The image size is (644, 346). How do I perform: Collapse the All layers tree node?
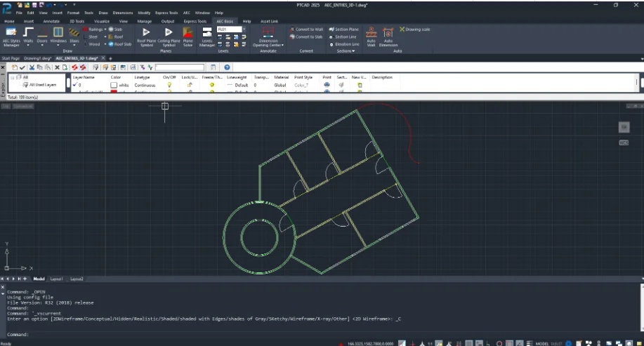click(13, 77)
